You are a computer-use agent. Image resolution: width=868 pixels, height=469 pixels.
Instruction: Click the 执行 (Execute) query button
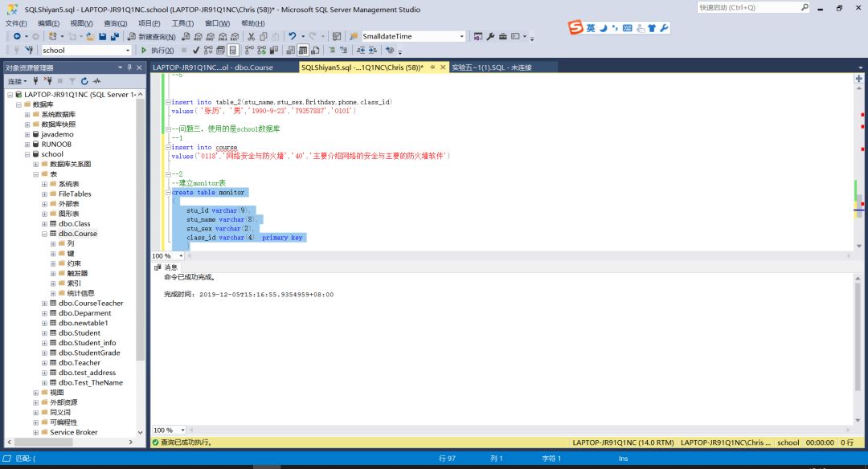pyautogui.click(x=158, y=51)
